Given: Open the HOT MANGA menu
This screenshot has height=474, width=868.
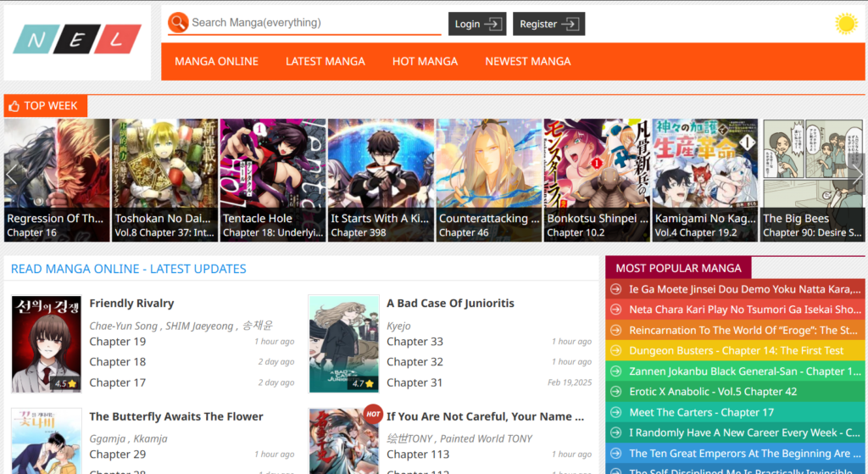Looking at the screenshot, I should [x=425, y=61].
